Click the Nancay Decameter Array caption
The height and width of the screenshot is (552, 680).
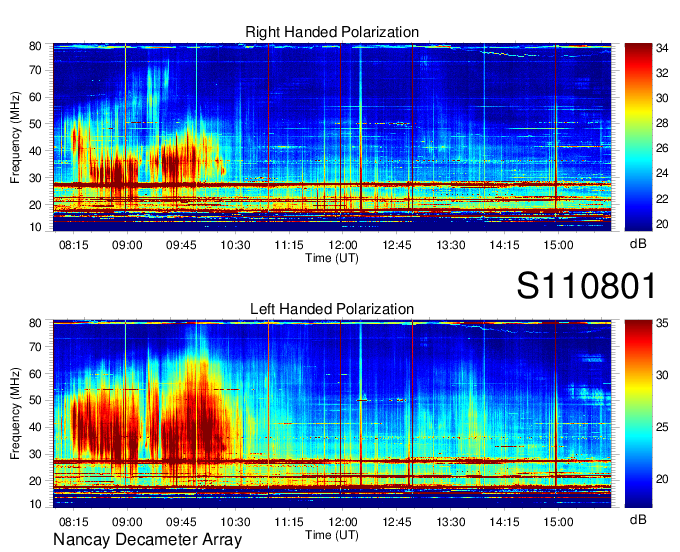(147, 540)
